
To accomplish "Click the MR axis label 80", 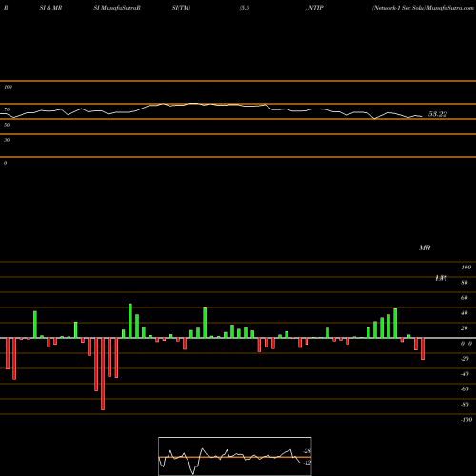I will coord(465,283).
